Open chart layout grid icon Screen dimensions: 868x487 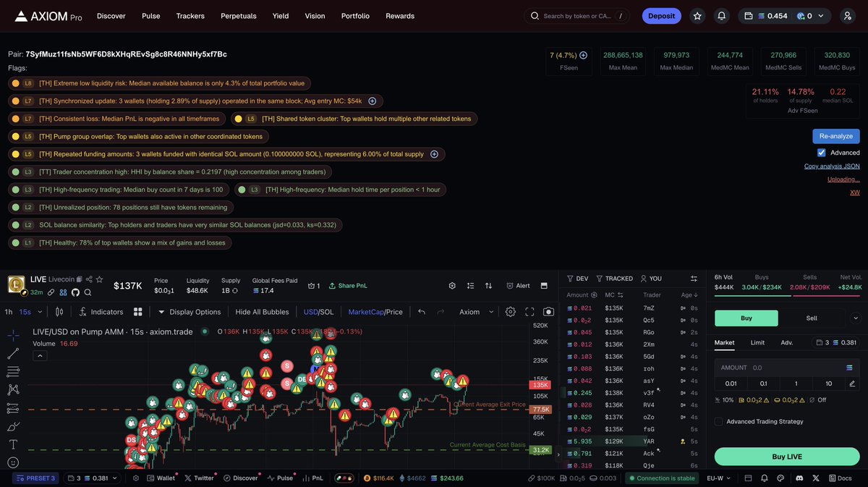pyautogui.click(x=137, y=312)
